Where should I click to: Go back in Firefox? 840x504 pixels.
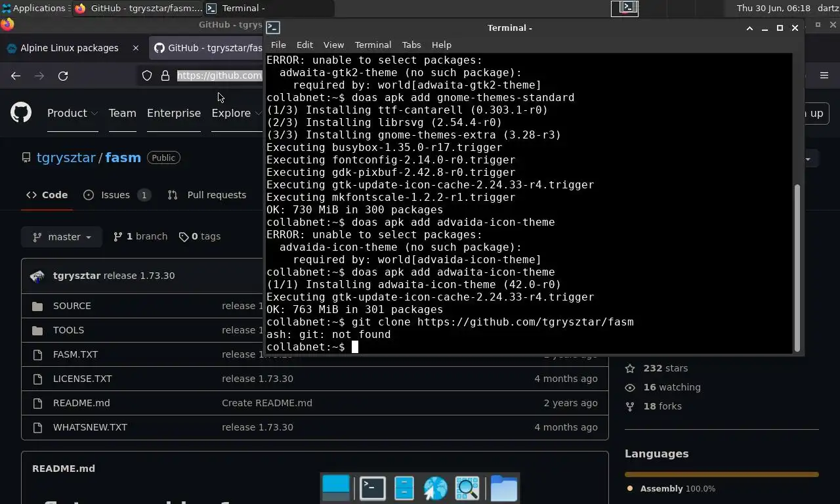(x=16, y=75)
